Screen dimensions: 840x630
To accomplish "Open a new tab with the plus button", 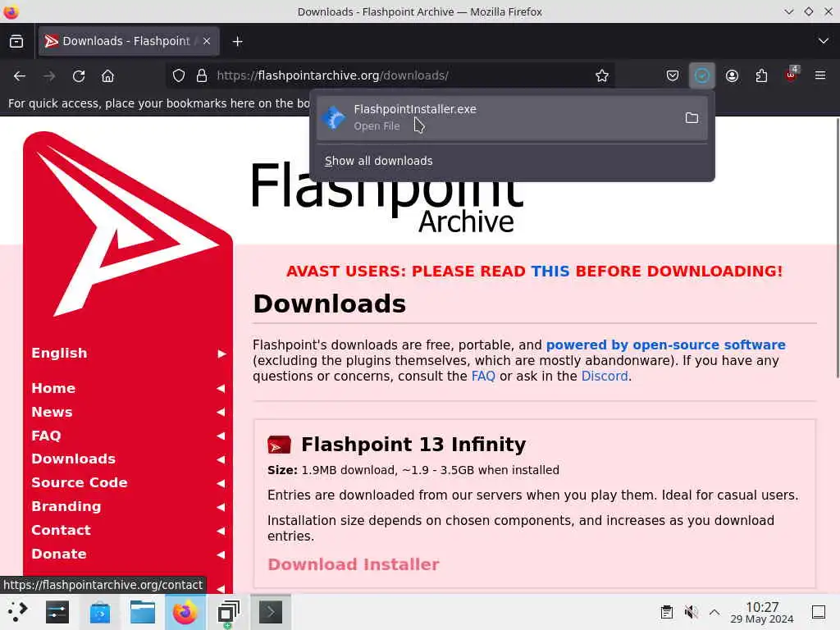I will (237, 41).
